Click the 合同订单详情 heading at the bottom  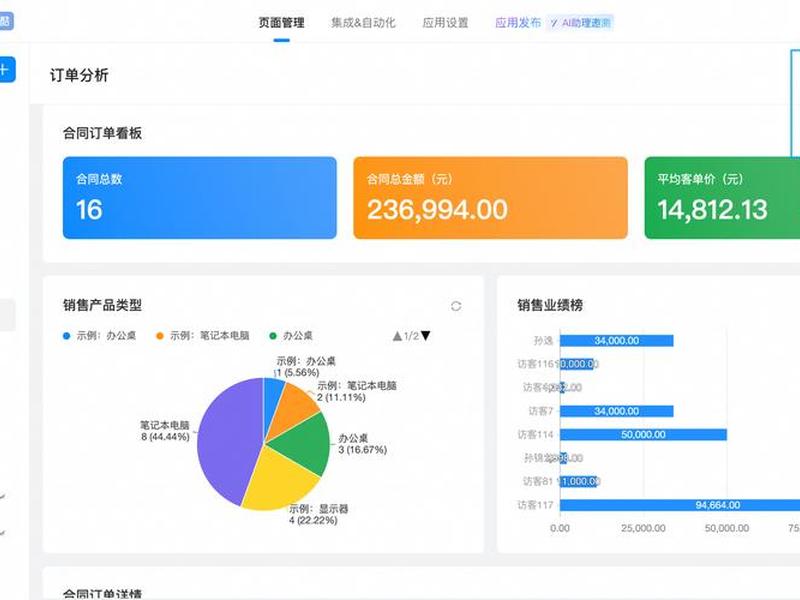point(102,594)
